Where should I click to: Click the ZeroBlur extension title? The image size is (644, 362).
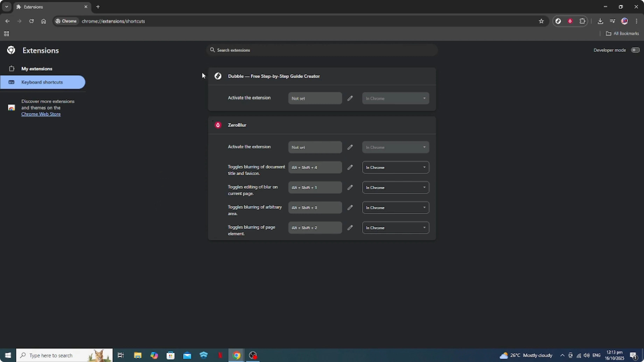[237, 125]
